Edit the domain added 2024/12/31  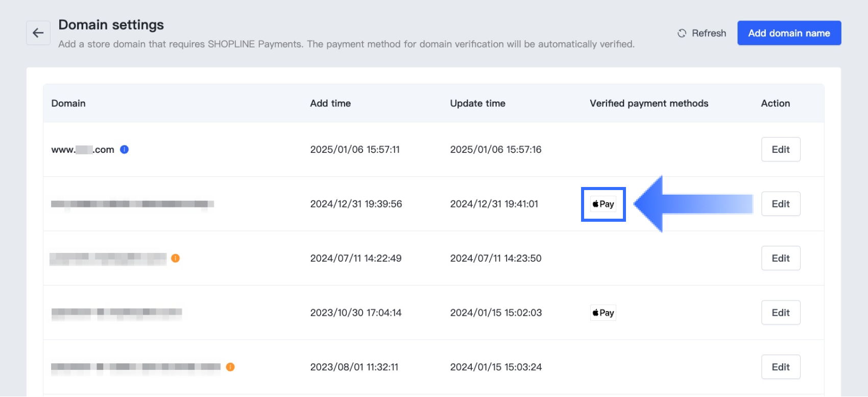click(x=780, y=204)
